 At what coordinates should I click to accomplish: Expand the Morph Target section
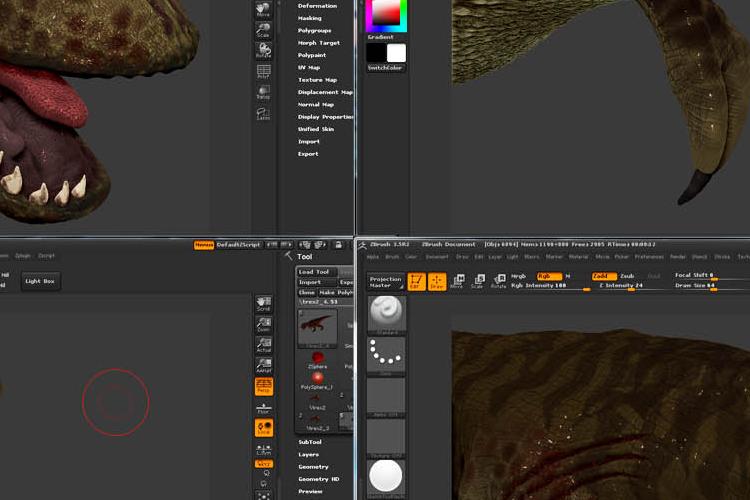[319, 43]
